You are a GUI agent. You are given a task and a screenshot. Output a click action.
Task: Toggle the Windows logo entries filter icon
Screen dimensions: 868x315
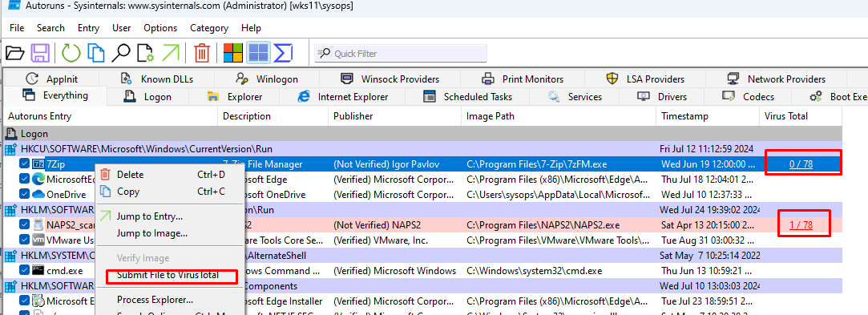(x=233, y=53)
